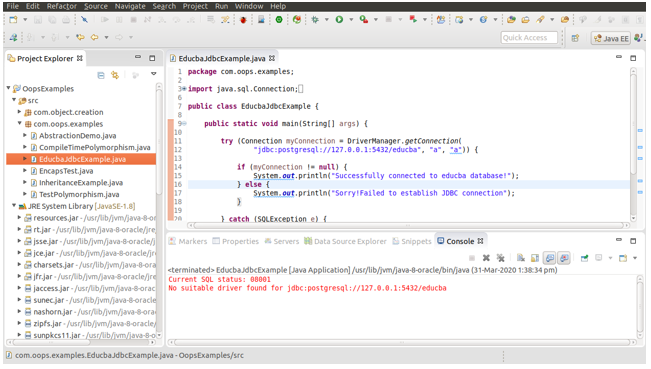Collapse the com.oops.examples package
Screen dimensions: 651x369
tap(20, 124)
